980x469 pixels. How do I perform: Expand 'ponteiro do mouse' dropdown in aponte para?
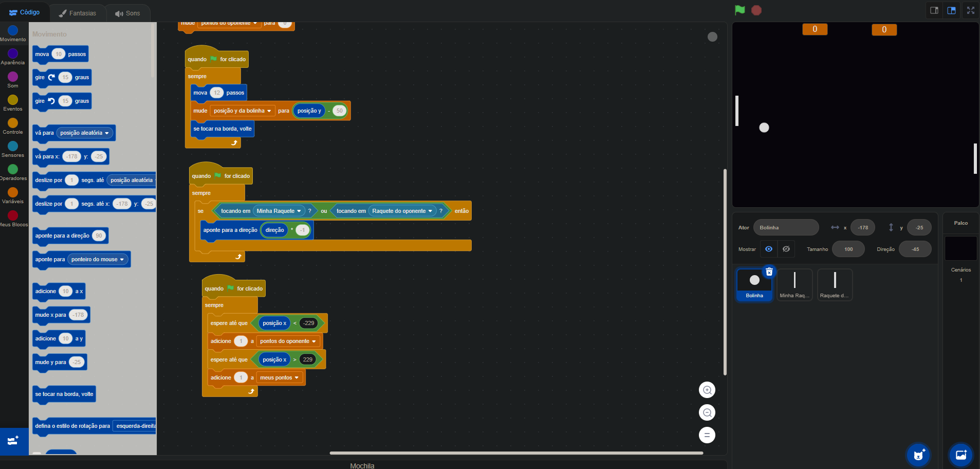click(x=98, y=260)
